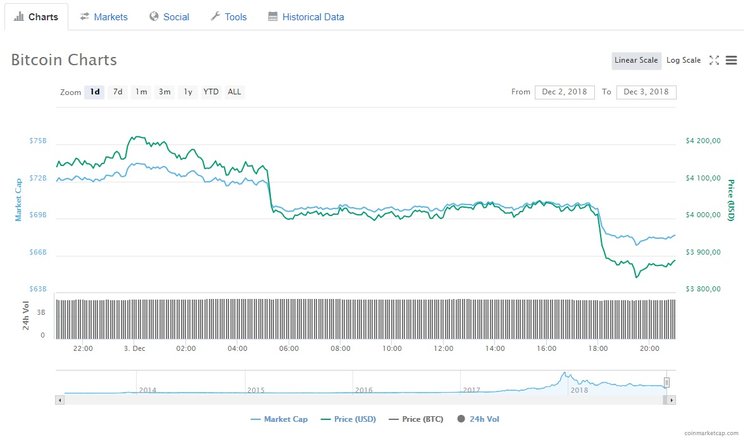Click the $63B market cap axis label
Viewport: 750px width, 444px height.
click(x=38, y=289)
